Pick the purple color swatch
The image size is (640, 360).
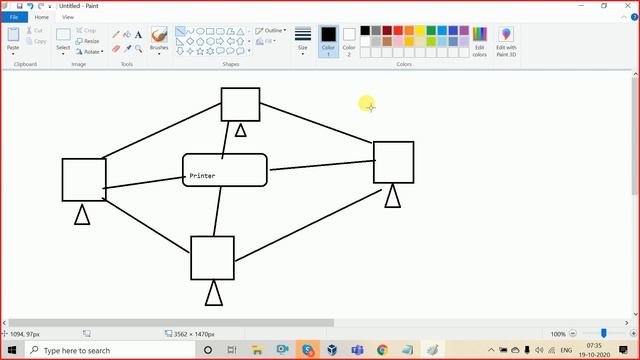click(x=464, y=30)
